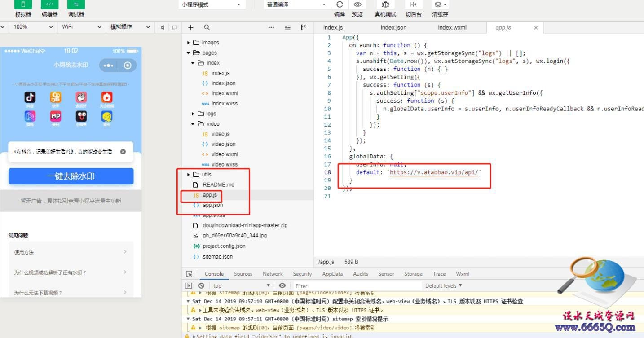Click the Compile refresh icon
Viewport: 644px width, 338px height.
click(x=340, y=4)
